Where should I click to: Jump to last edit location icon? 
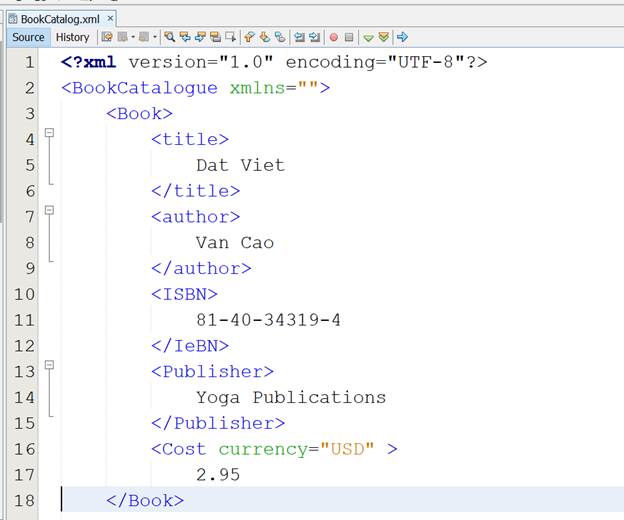tap(107, 37)
